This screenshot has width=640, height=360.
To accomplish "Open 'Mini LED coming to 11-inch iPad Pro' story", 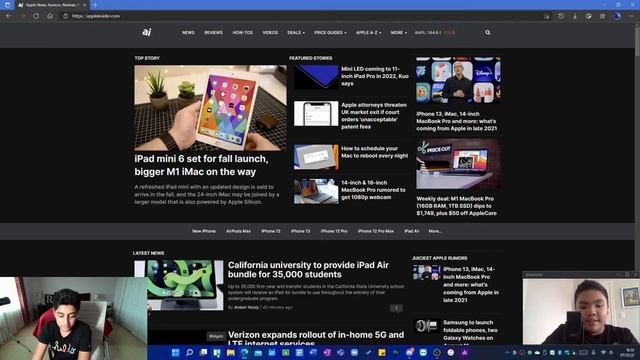I will tap(375, 76).
